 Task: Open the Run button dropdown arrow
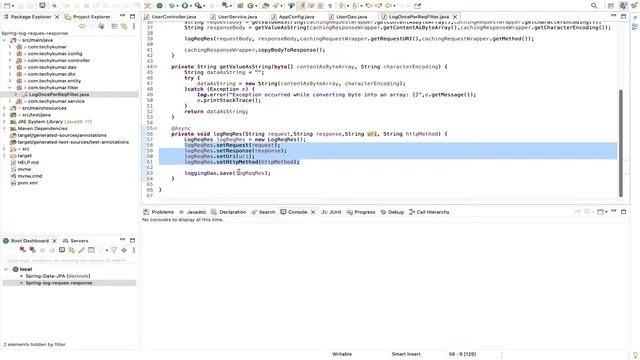click(x=190, y=6)
